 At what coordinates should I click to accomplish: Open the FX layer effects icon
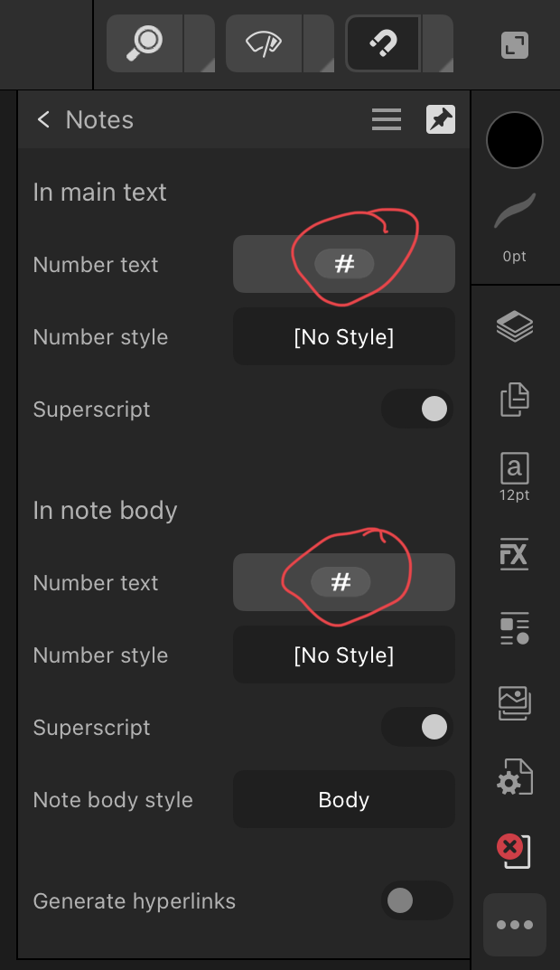click(514, 552)
